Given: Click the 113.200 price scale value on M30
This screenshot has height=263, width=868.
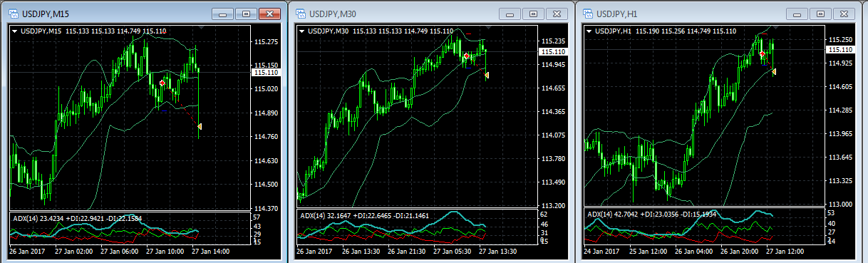Looking at the screenshot, I should (553, 206).
